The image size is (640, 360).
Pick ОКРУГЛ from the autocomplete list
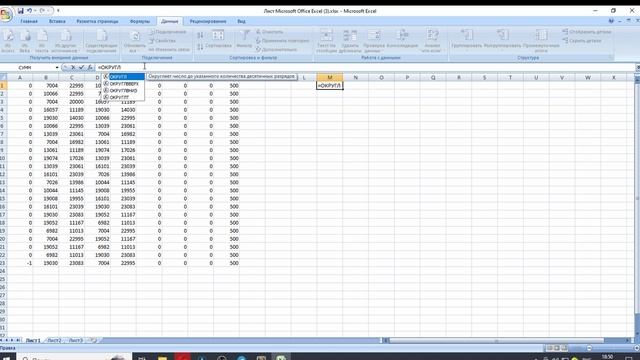[x=124, y=77]
